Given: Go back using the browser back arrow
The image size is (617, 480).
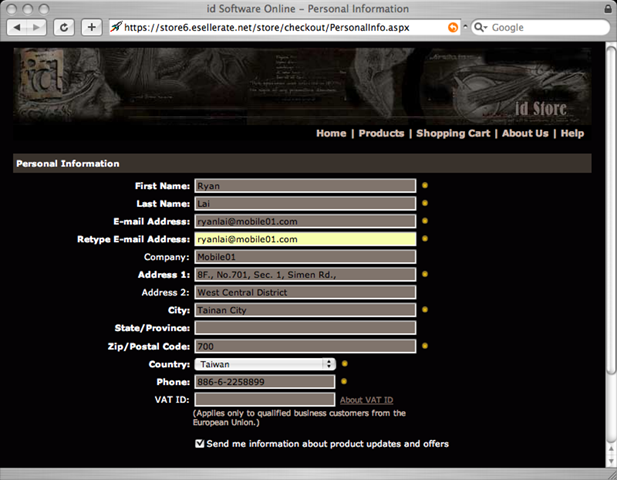Looking at the screenshot, I should coord(17,27).
